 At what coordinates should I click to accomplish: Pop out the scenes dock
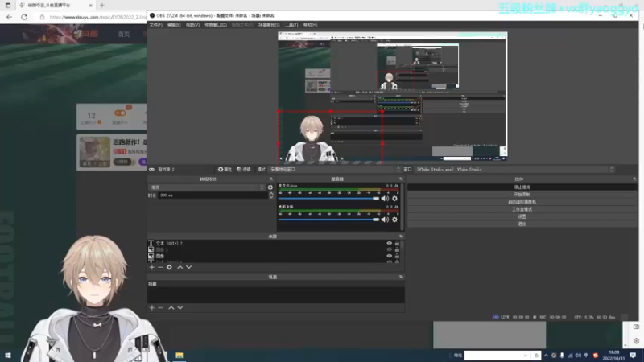[x=401, y=277]
